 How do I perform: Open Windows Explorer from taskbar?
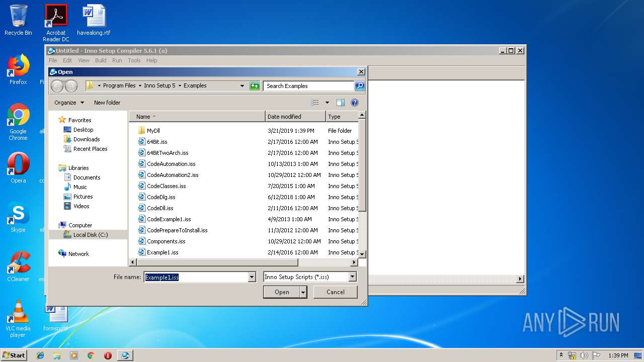click(x=57, y=355)
